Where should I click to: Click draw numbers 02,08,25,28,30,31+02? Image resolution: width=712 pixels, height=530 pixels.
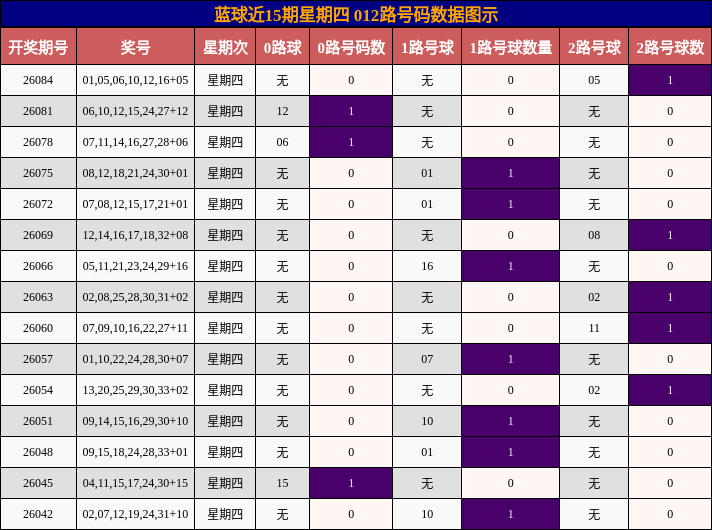[135, 297]
